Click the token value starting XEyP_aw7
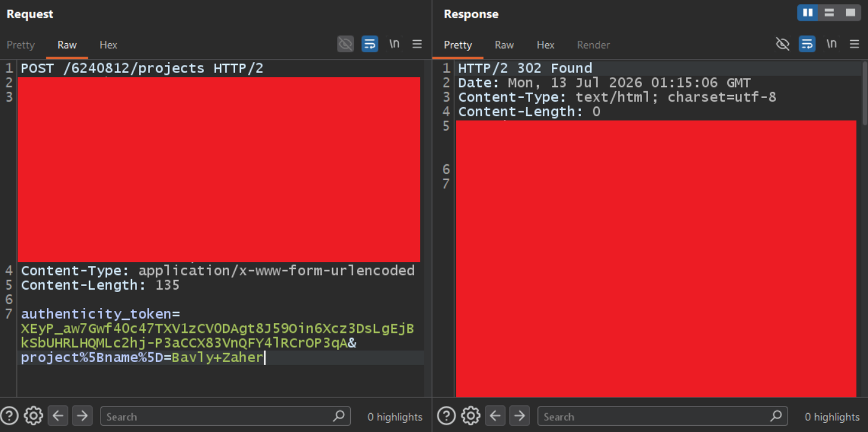 tap(217, 336)
